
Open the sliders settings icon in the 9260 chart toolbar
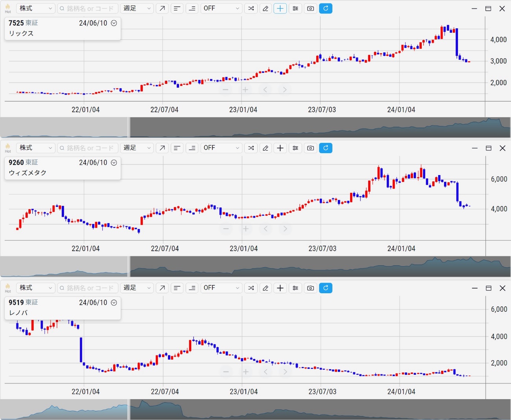(x=295, y=148)
